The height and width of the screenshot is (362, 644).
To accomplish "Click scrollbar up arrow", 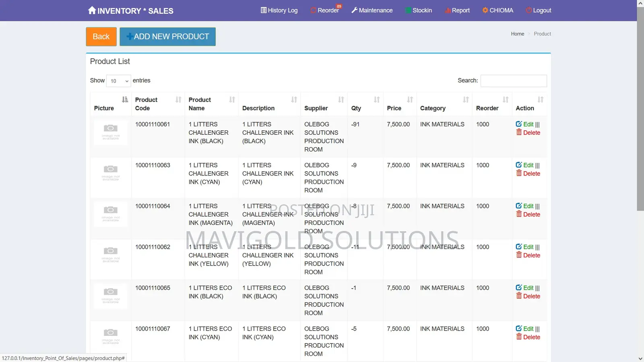I will pyautogui.click(x=640, y=3).
